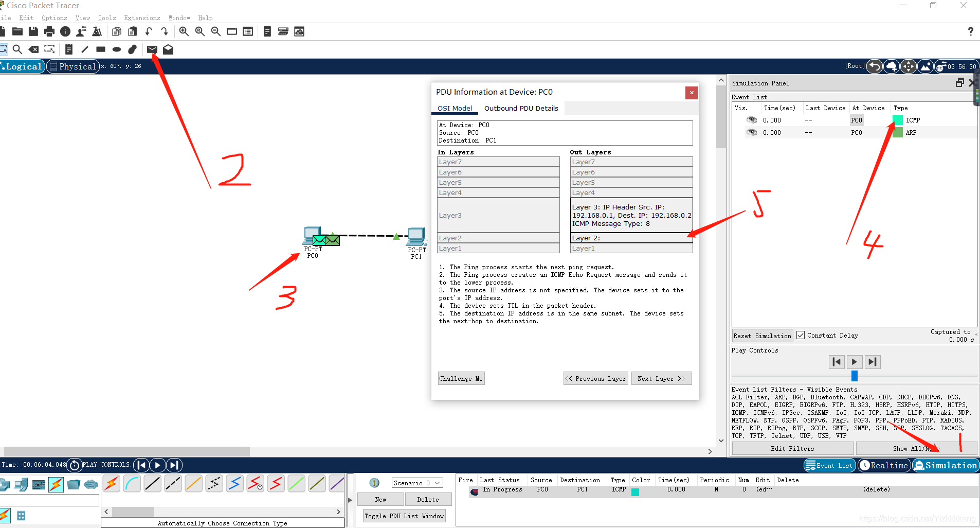
Task: Open the Tools menu
Action: point(107,18)
